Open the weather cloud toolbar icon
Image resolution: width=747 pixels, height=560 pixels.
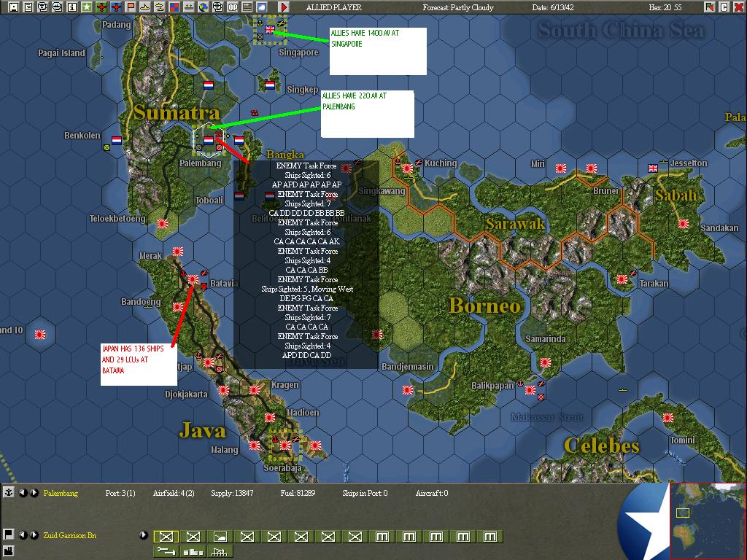(262, 7)
